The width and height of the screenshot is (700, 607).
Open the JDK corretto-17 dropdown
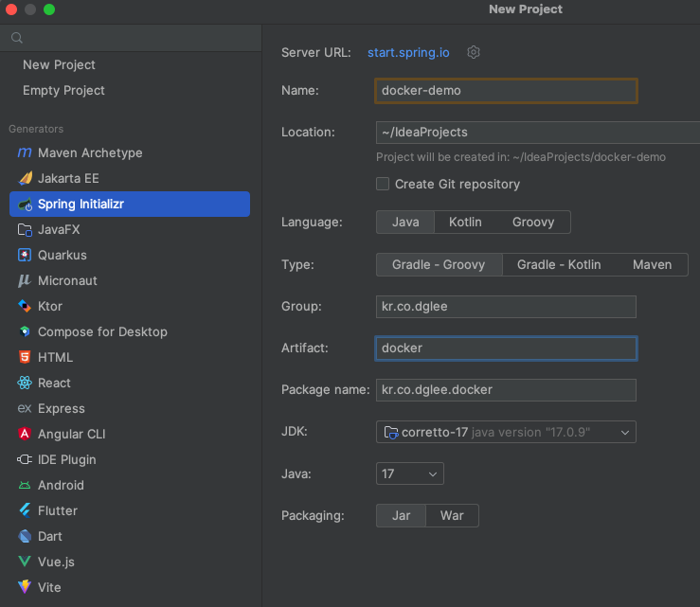point(506,432)
